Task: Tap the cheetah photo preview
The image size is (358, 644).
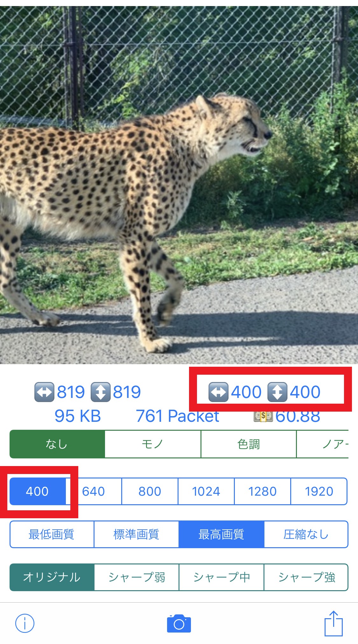Action: [179, 185]
